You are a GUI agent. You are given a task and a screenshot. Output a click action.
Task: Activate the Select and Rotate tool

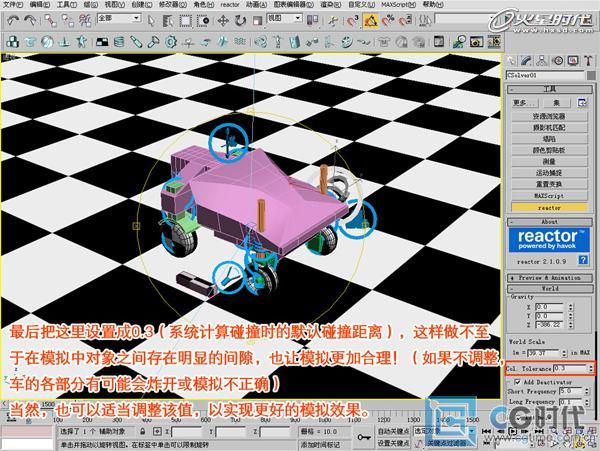point(240,21)
